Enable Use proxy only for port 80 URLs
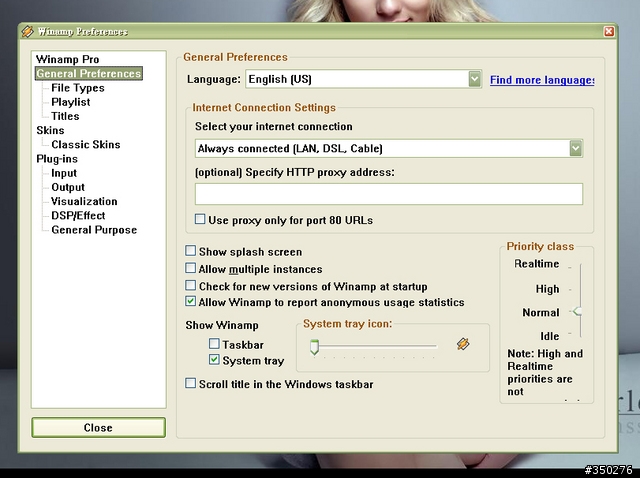This screenshot has height=478, width=640. click(200, 219)
